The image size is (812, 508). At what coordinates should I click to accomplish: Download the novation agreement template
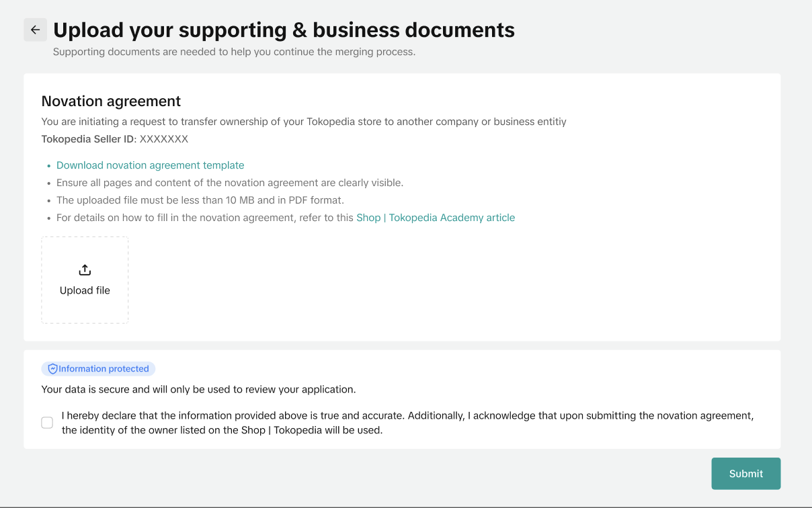[150, 165]
